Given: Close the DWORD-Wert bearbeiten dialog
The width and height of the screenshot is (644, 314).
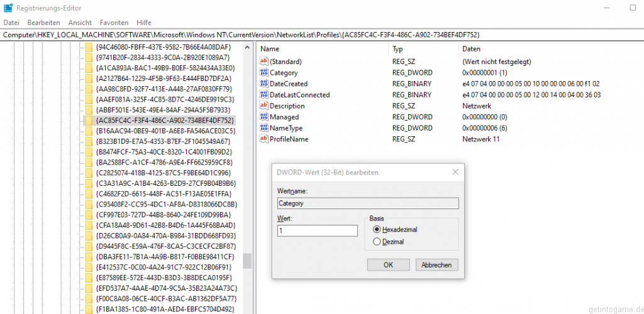Looking at the screenshot, I should coord(455,171).
